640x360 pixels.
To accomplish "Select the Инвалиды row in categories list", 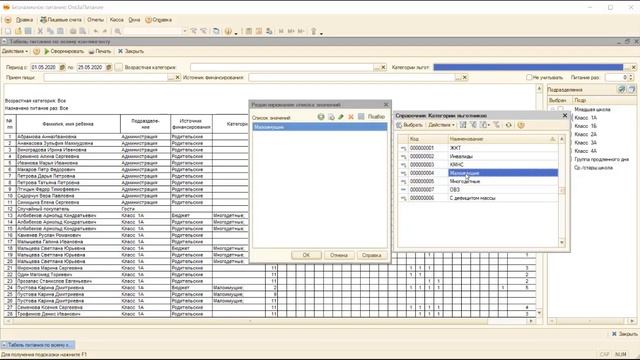I will (478, 156).
